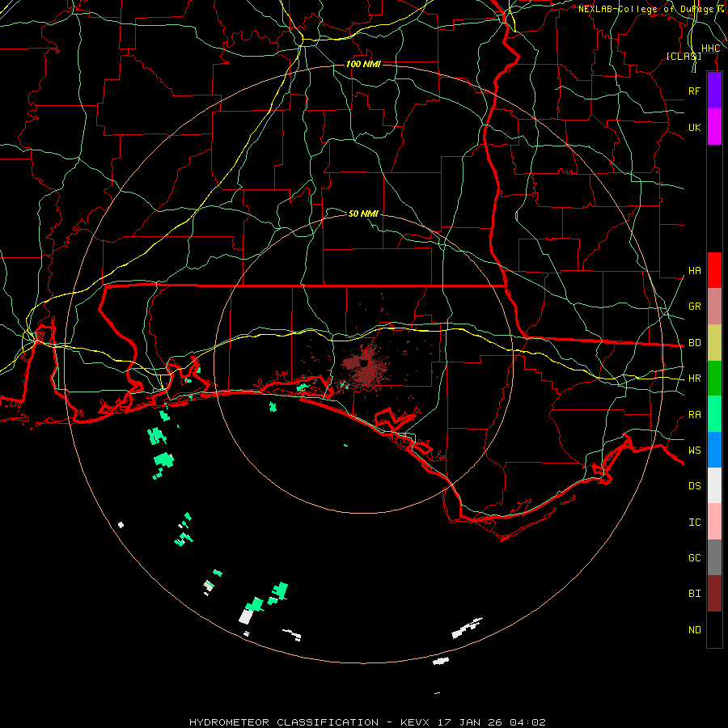728x728 pixels.
Task: Click the RA legend label
Action: (x=694, y=415)
